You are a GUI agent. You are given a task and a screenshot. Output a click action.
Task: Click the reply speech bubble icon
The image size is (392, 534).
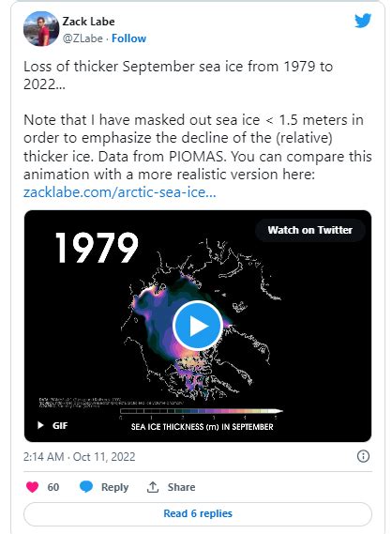[x=86, y=487]
